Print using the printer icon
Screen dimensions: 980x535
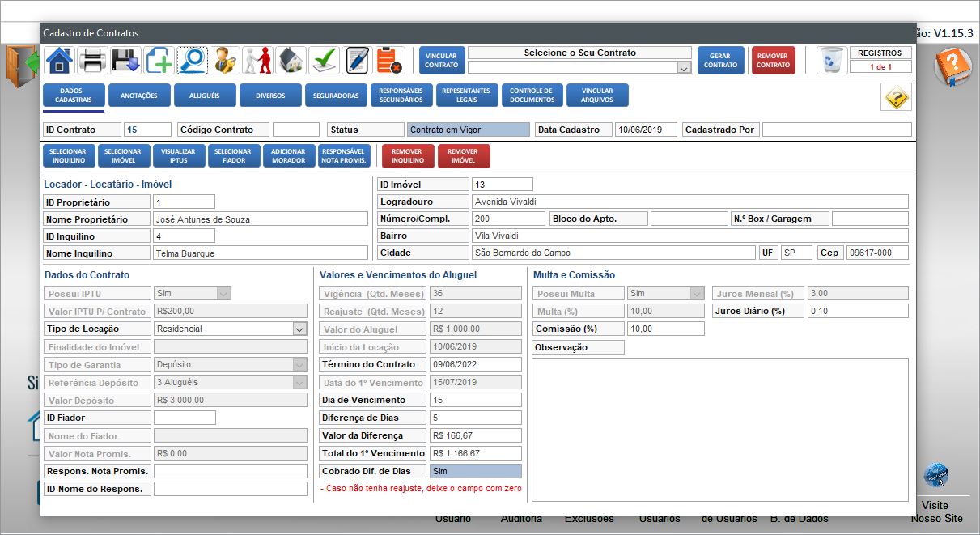click(x=93, y=61)
